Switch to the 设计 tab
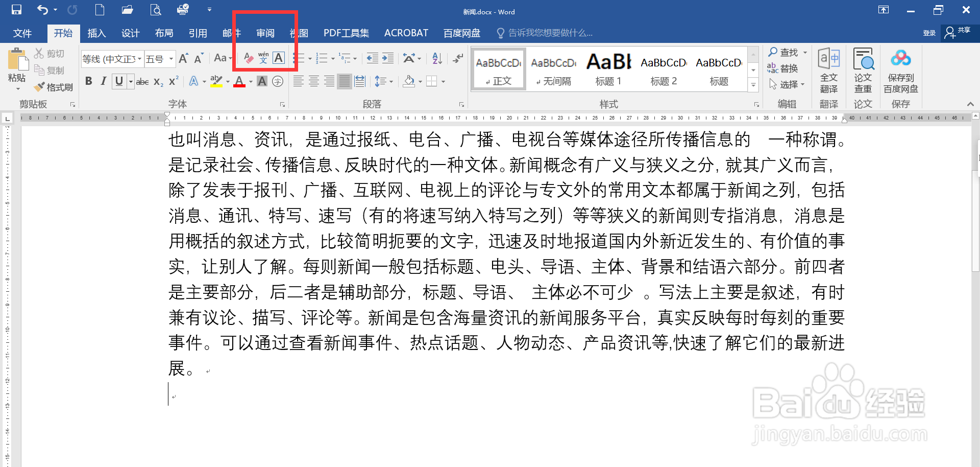Screen dimensions: 980x467 click(x=130, y=33)
